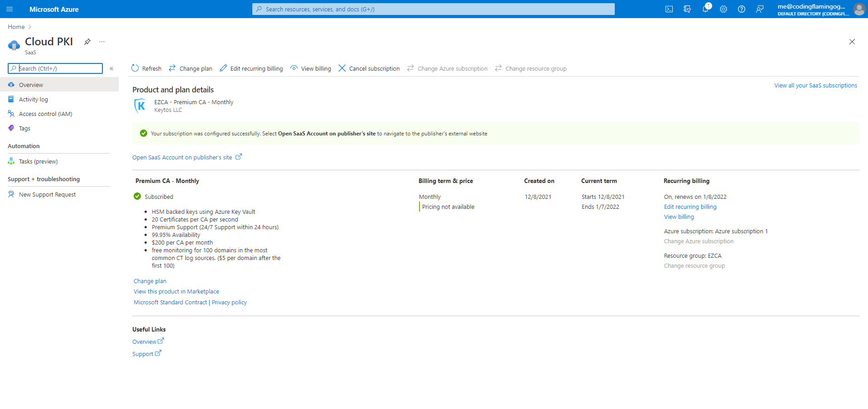Collapse the left sidebar menu

click(x=111, y=68)
